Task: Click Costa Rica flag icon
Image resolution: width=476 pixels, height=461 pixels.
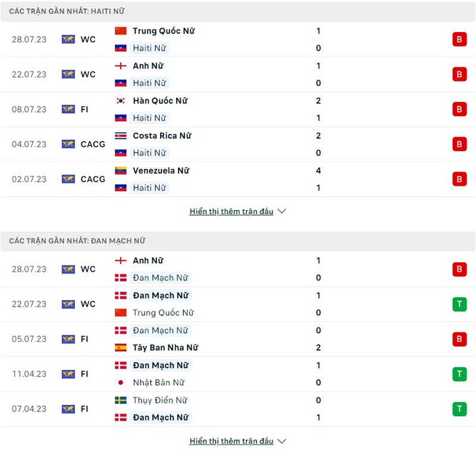Action: (121, 136)
